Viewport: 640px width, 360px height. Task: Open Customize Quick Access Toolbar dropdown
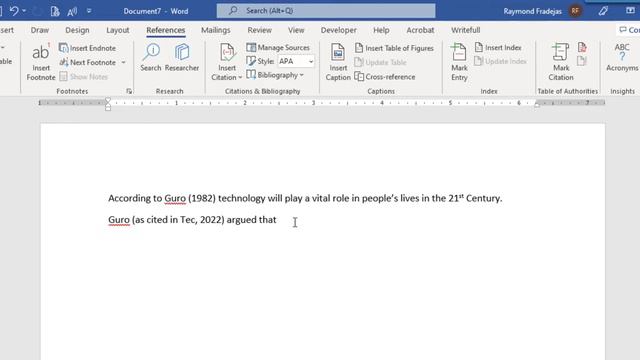coord(89,11)
